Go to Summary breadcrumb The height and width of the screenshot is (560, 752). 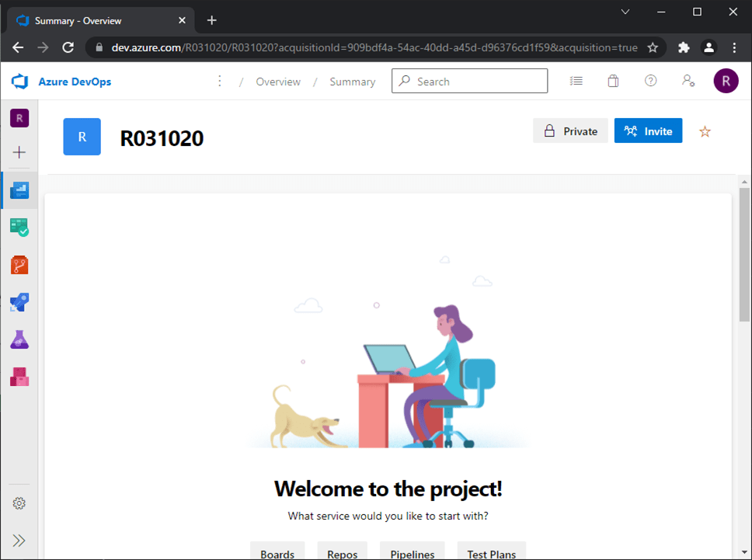pos(353,82)
